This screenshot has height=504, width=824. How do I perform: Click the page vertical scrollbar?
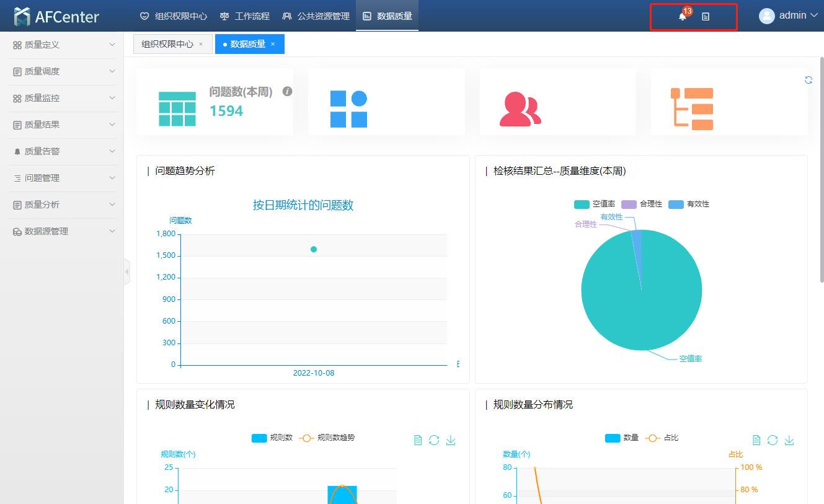point(822,169)
